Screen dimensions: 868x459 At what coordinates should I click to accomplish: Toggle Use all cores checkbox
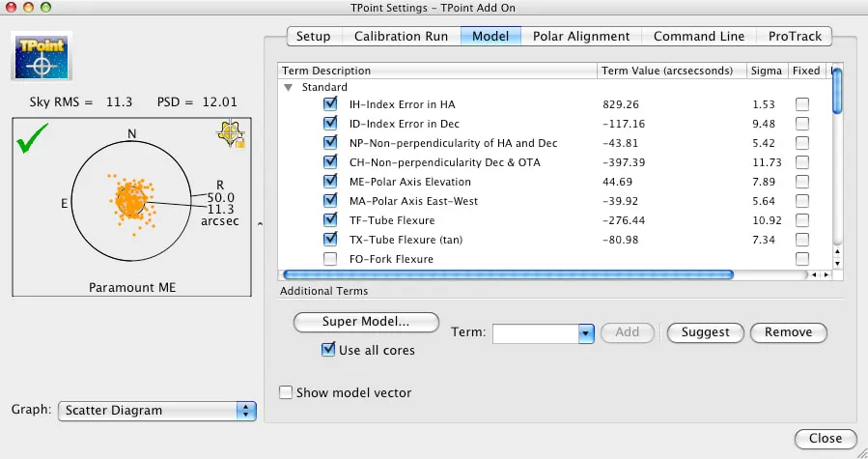[x=328, y=350]
